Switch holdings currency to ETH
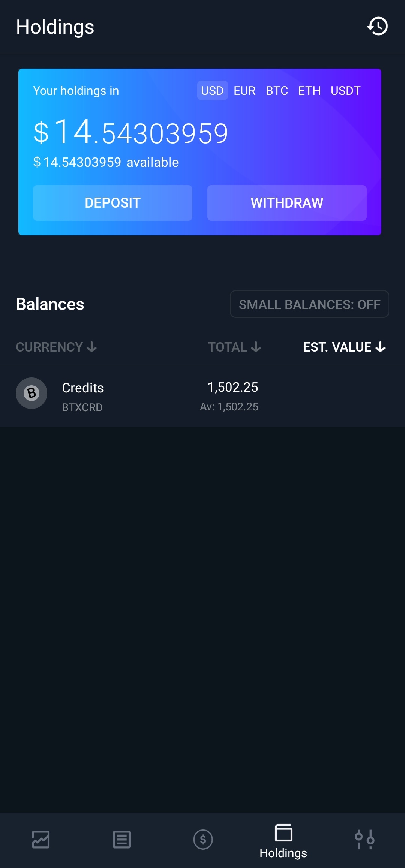The image size is (405, 868). click(309, 91)
